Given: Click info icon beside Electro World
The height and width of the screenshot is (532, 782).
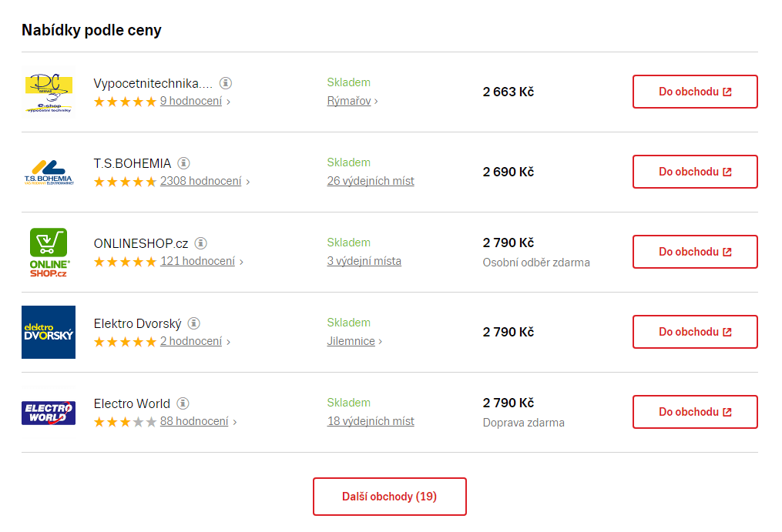Looking at the screenshot, I should 183,403.
